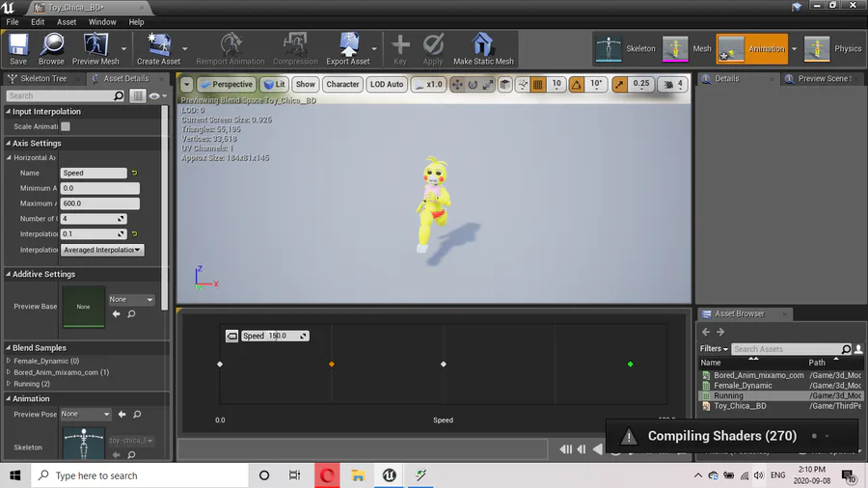Expand the Running (2) blend sample

[x=9, y=384]
